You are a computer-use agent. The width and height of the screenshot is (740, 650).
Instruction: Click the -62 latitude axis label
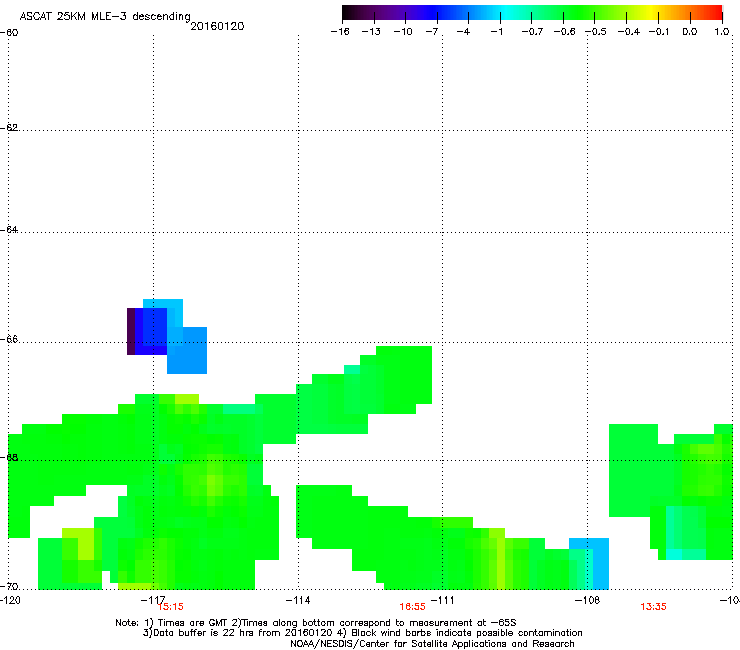(x=9, y=127)
